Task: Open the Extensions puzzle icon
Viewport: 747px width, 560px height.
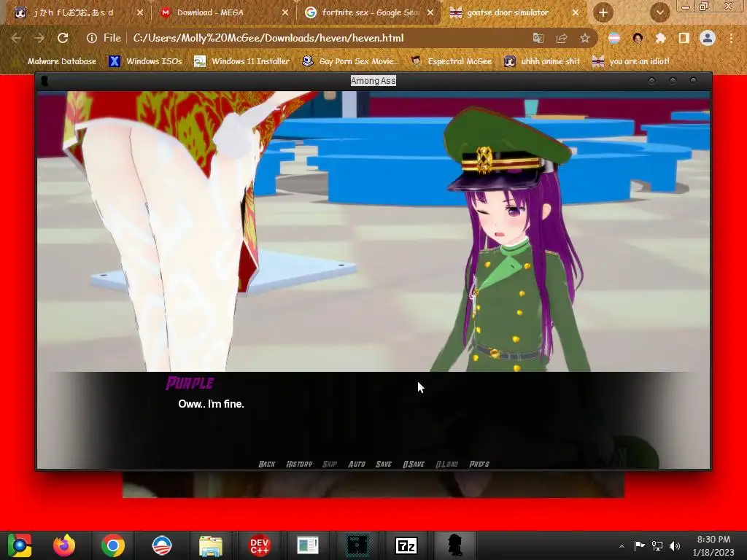Action: pos(661,38)
